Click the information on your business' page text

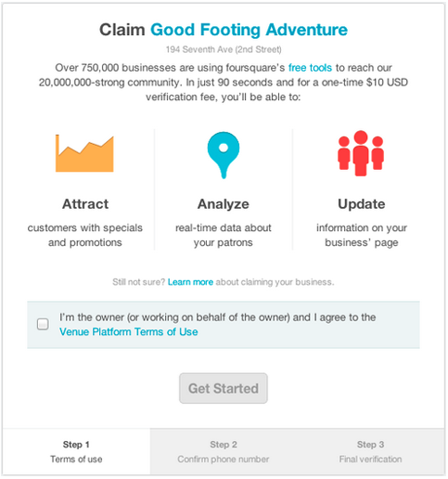click(x=362, y=235)
